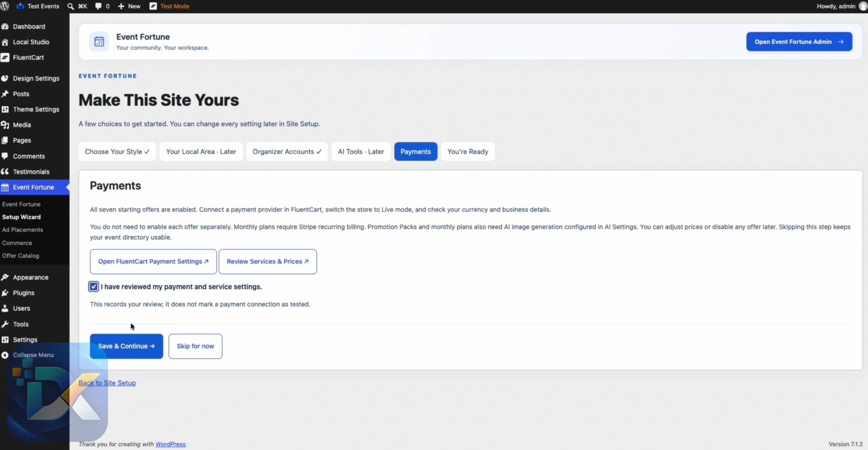Click the Plugins sidebar icon
This screenshot has width=868, height=450.
coord(5,293)
